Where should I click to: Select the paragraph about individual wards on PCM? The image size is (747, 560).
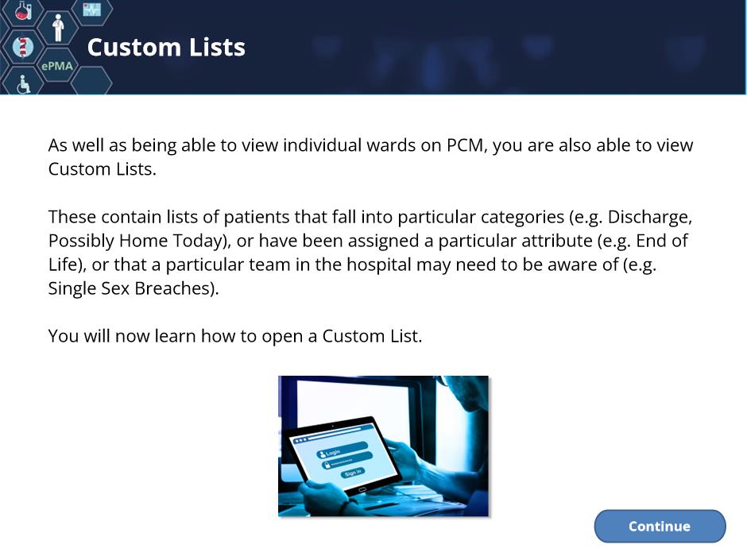[x=370, y=157]
